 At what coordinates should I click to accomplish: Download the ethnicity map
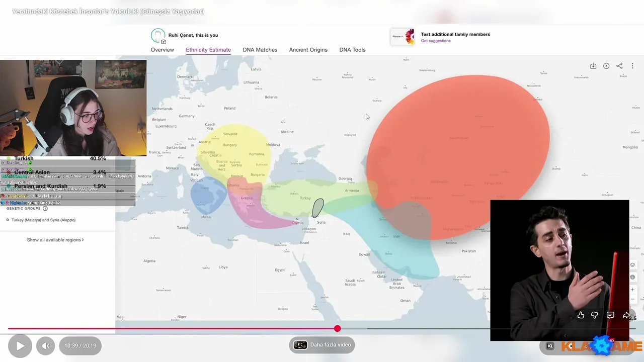point(593,66)
